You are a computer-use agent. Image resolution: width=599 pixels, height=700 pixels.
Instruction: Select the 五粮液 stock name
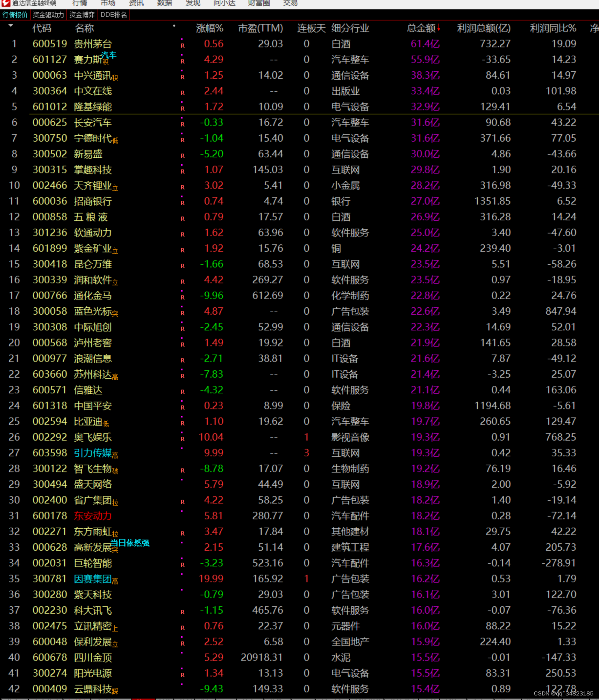coord(91,217)
